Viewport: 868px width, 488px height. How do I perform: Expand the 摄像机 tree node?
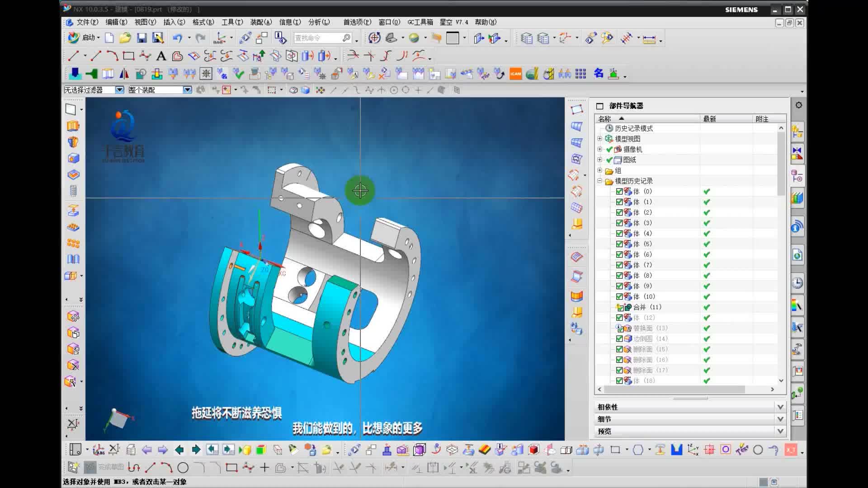click(x=599, y=149)
